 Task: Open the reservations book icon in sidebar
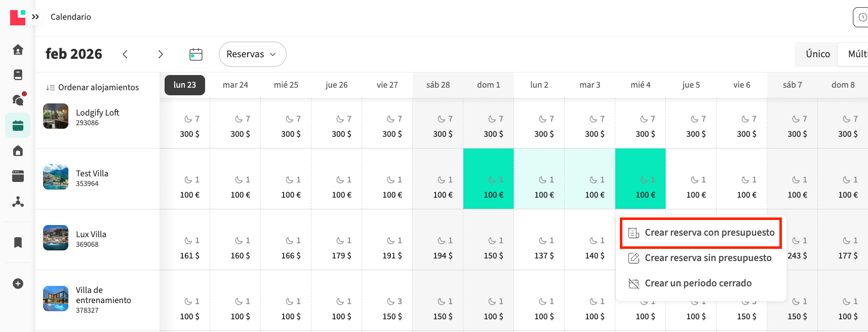[x=18, y=75]
